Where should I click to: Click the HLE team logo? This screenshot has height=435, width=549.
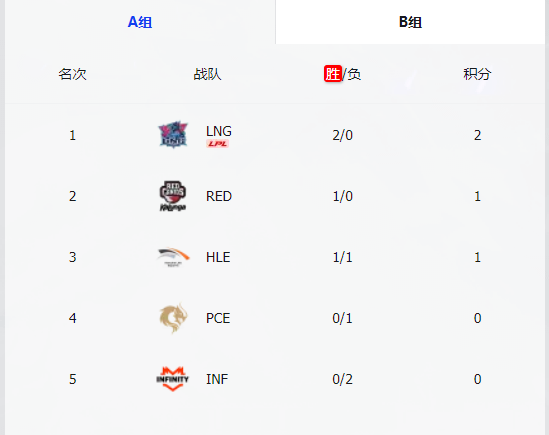(173, 257)
